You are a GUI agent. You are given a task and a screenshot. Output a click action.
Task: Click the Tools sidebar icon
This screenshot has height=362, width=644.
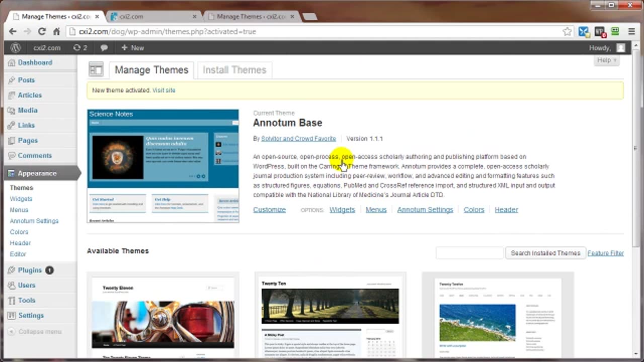click(12, 300)
